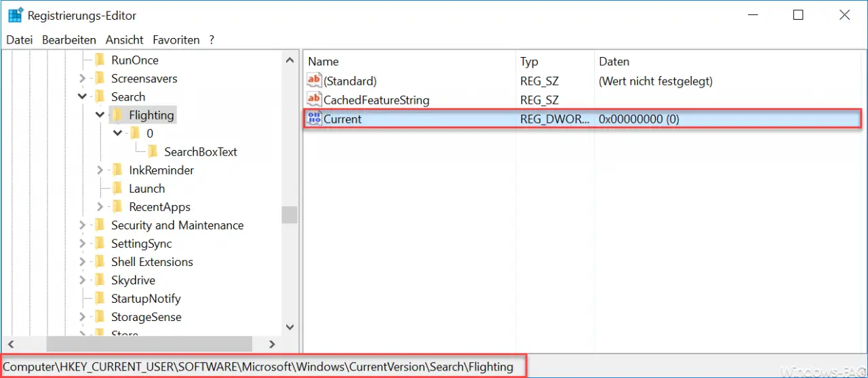Maximize the Registrierungs-Editor window
Screen dimensions: 868x378
coord(798,15)
